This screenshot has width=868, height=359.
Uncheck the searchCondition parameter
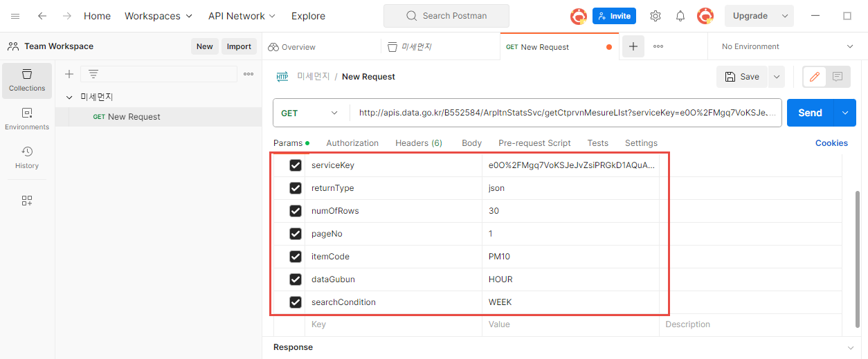(296, 302)
